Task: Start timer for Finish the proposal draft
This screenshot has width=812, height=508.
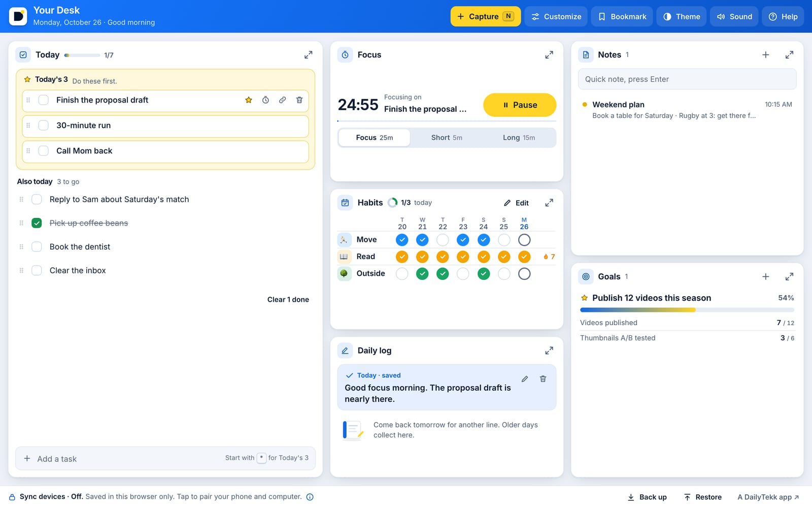Action: [x=265, y=100]
